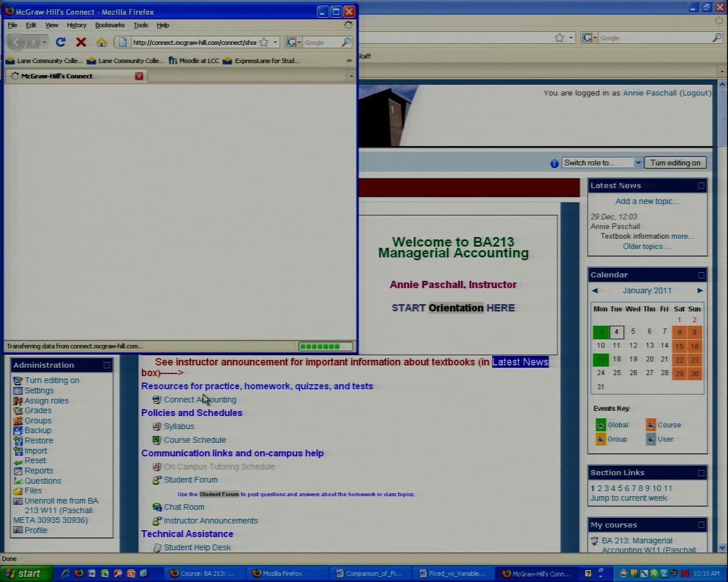
Task: Go to next month in Calendar
Action: tap(700, 290)
